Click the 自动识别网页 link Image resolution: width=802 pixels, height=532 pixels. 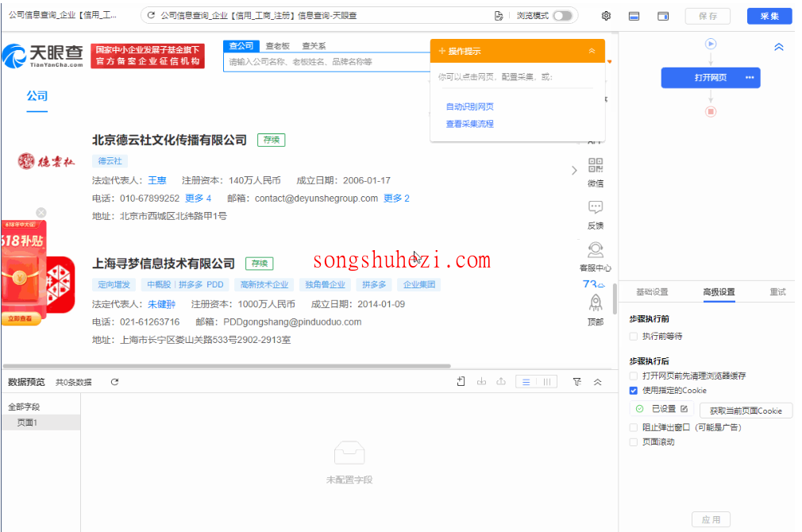[x=469, y=106]
